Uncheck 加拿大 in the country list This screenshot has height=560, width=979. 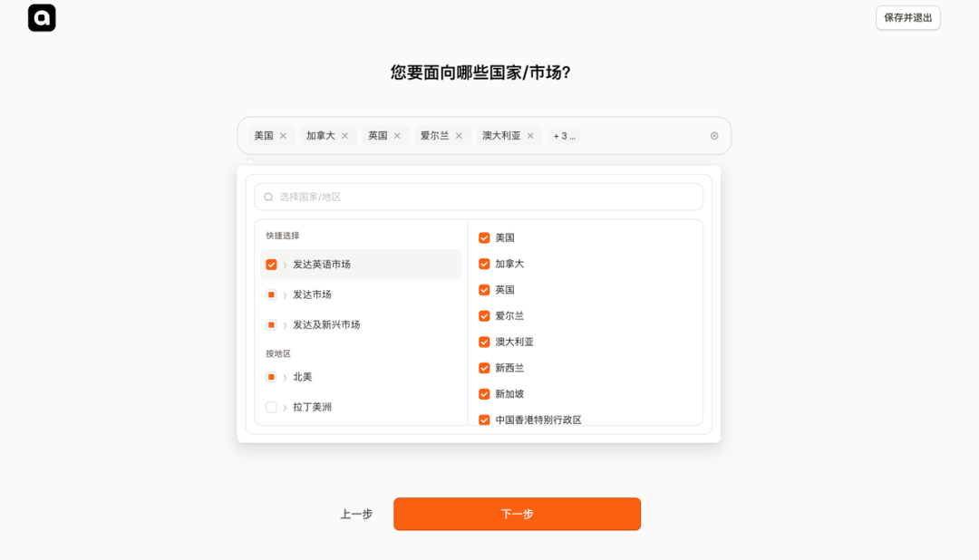coord(484,264)
